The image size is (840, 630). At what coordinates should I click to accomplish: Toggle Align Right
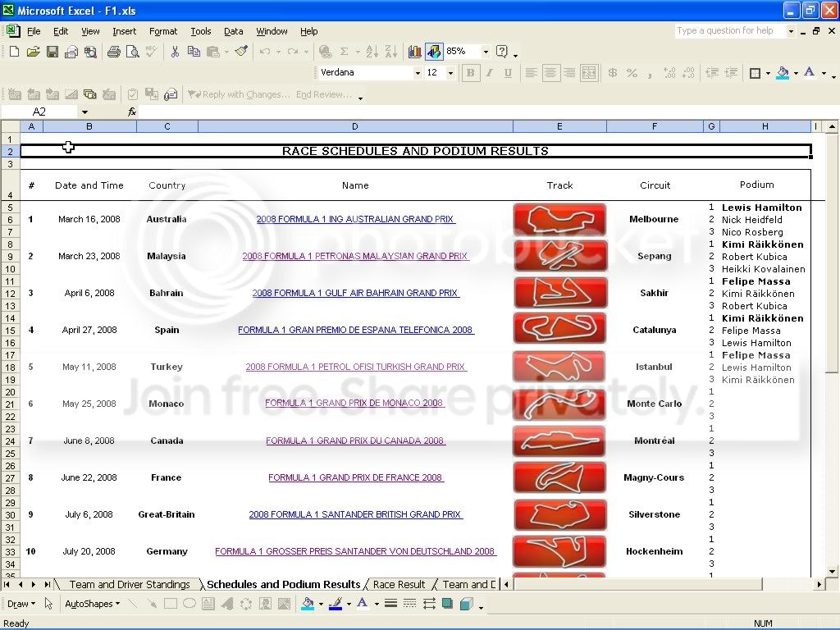(x=569, y=73)
